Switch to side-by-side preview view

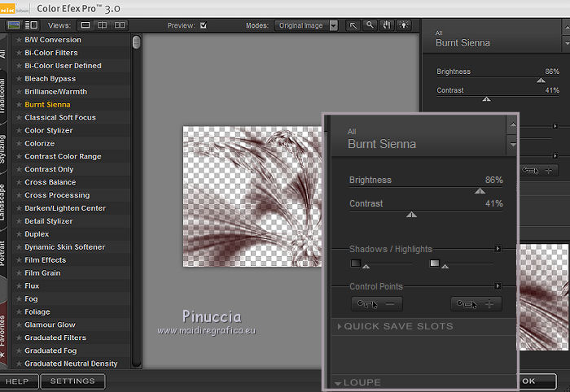(120, 25)
